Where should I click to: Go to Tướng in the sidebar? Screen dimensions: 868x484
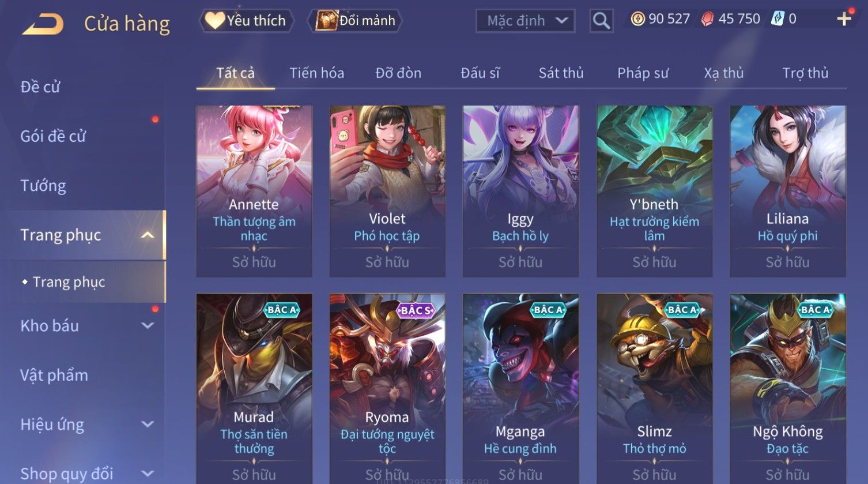(43, 186)
